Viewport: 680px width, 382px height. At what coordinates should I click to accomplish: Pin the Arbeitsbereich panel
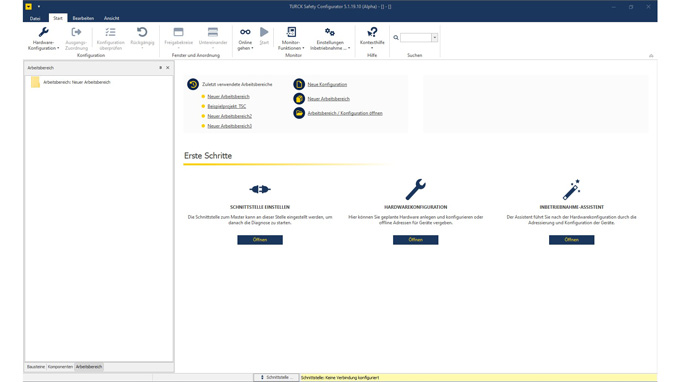[160, 68]
